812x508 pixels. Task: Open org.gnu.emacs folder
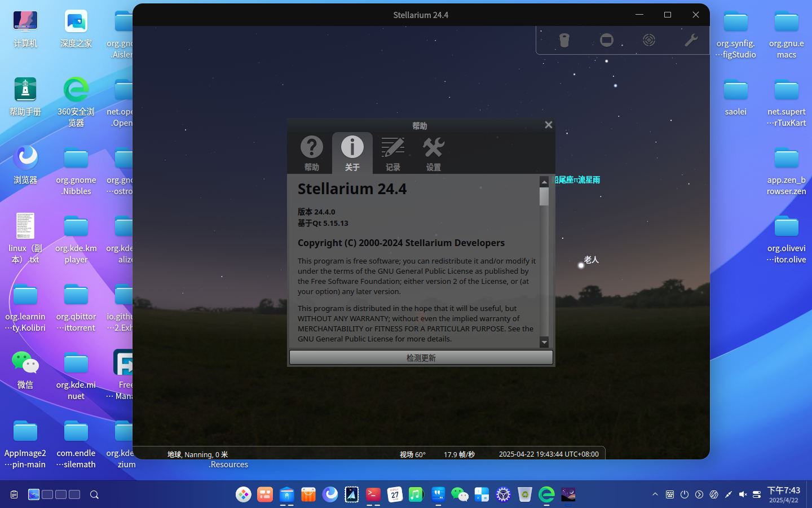(x=787, y=34)
